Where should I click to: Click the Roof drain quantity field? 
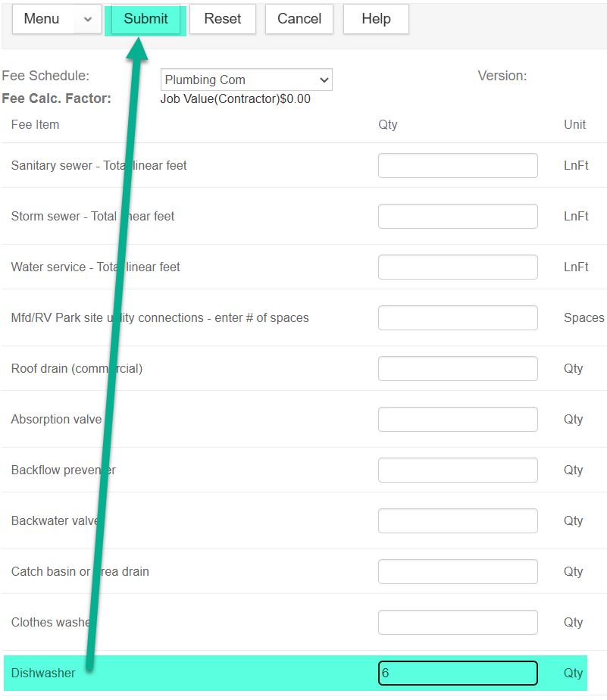pos(458,368)
